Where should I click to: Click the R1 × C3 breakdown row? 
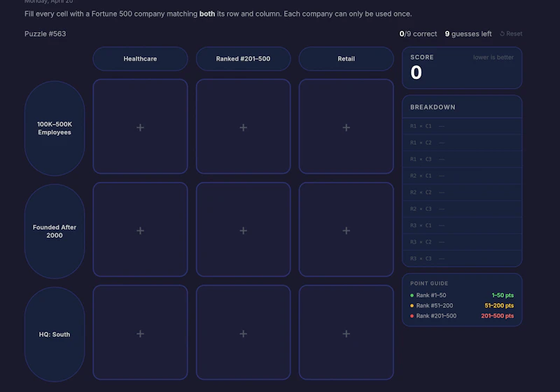pos(462,159)
